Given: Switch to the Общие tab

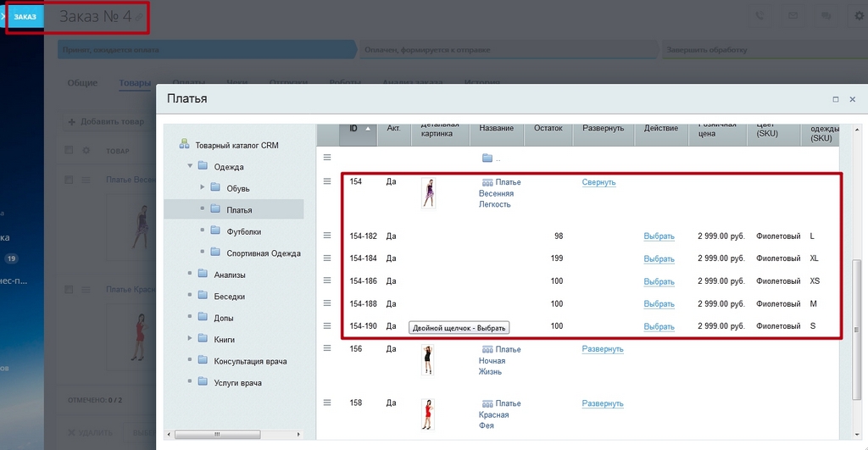Looking at the screenshot, I should point(82,83).
